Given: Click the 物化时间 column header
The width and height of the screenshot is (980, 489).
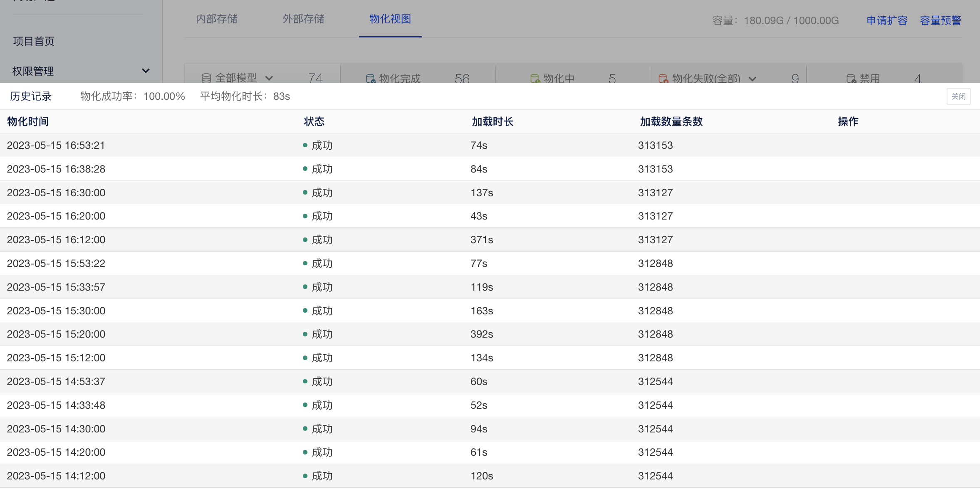Looking at the screenshot, I should 28,121.
